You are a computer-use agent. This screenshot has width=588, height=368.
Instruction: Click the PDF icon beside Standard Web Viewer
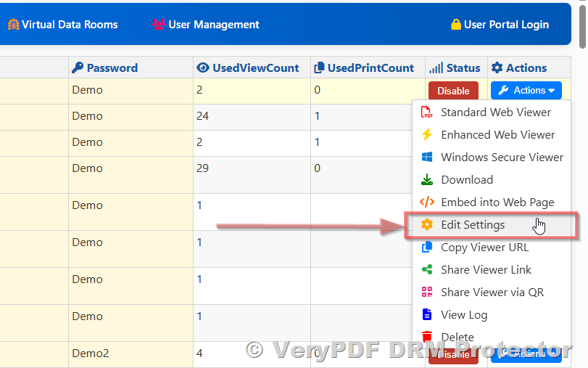(427, 113)
